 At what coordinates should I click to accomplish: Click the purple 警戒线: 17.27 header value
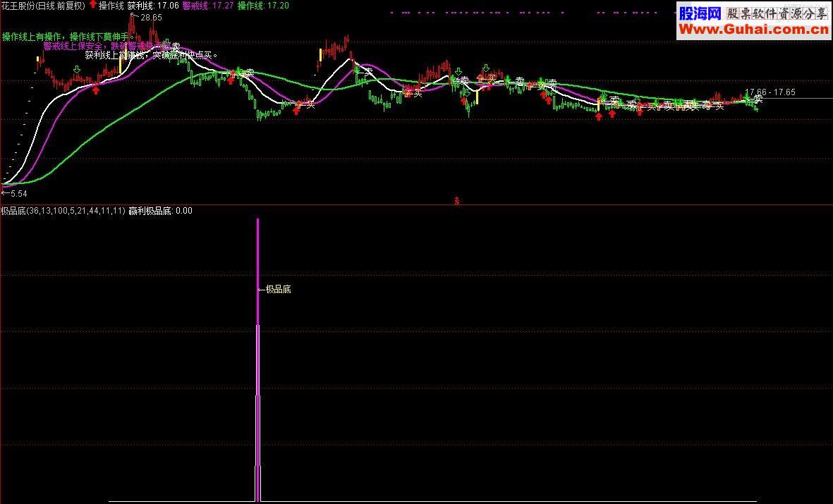[x=208, y=6]
